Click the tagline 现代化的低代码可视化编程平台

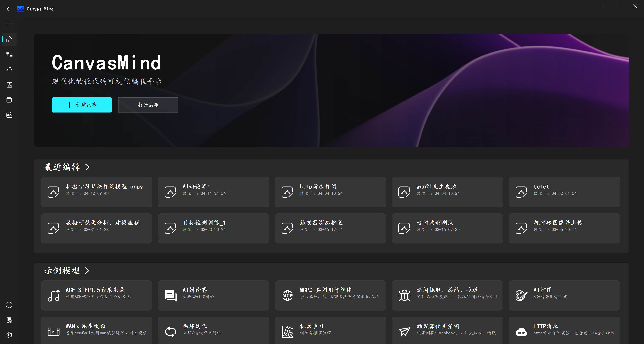pos(107,82)
